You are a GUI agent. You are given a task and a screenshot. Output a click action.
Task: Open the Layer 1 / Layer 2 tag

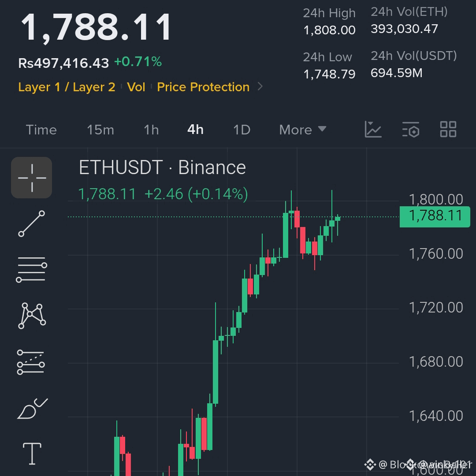coord(67,87)
